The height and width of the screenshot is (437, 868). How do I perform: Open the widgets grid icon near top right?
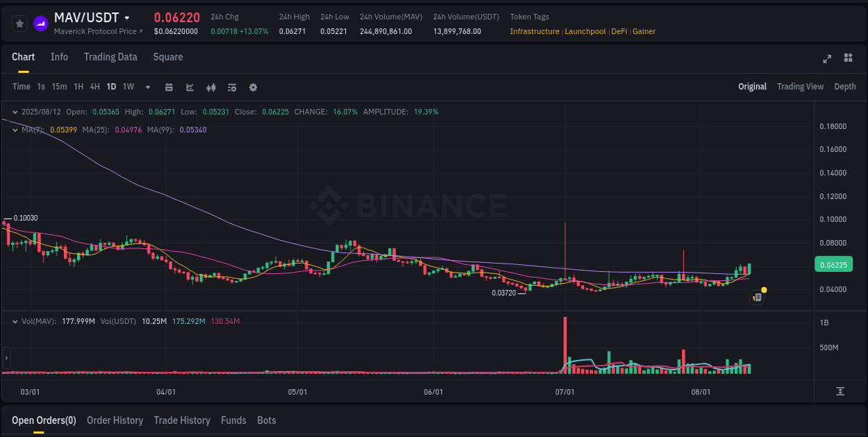(847, 59)
